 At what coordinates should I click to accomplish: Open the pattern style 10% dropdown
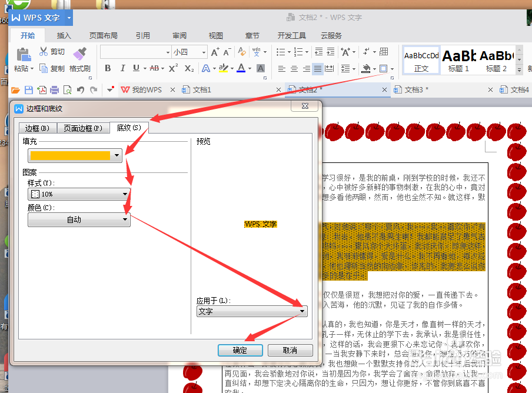coord(125,194)
